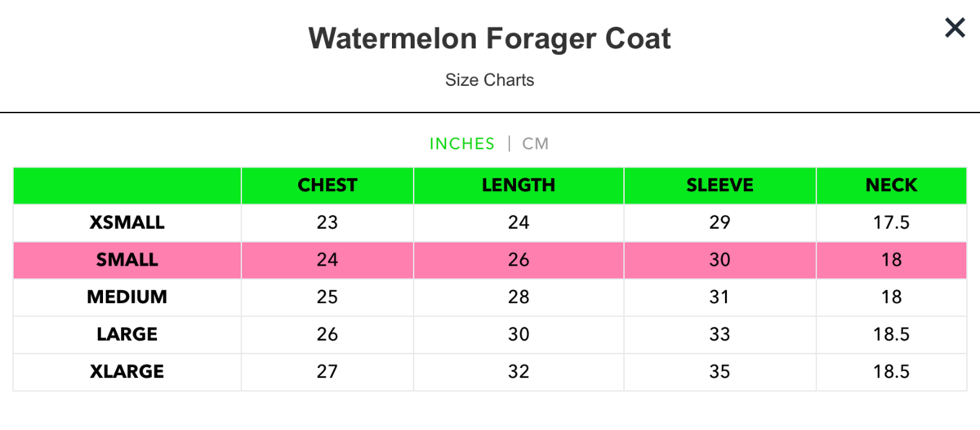Click the LARGE sleeve value 33
This screenshot has height=430, width=980.
[x=719, y=334]
